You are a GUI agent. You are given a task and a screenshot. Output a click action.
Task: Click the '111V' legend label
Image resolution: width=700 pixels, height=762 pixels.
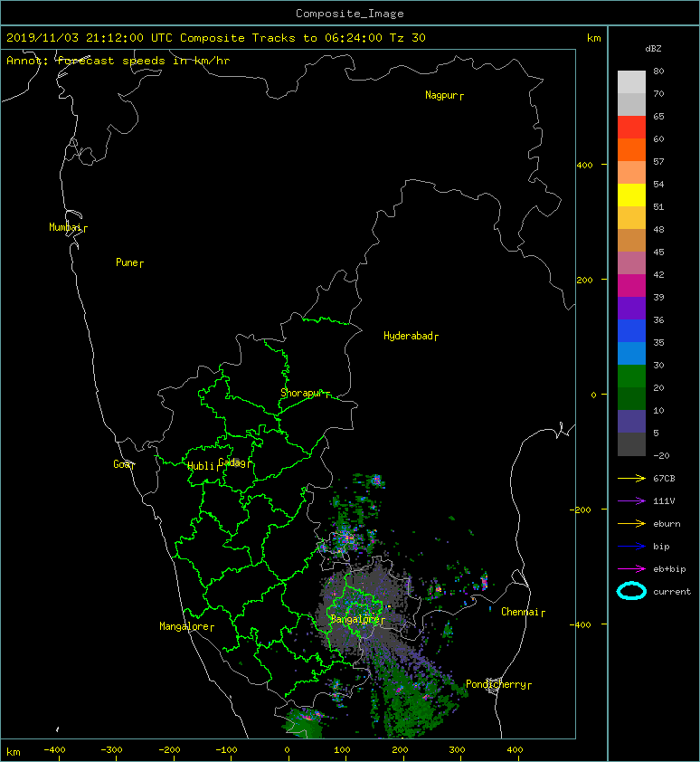tap(664, 501)
